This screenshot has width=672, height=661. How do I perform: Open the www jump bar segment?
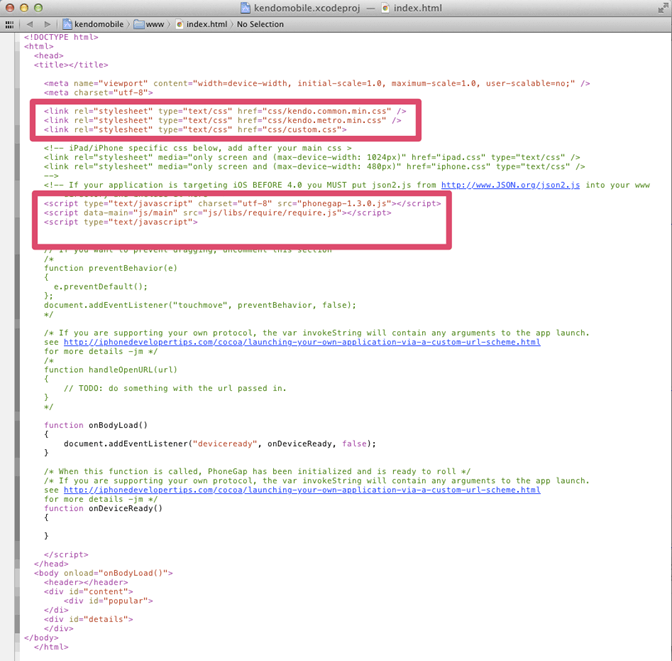[155, 24]
